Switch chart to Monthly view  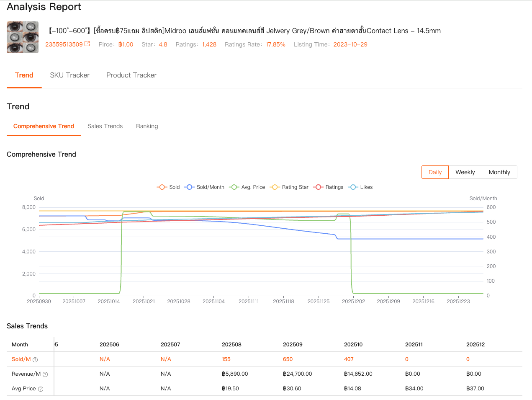point(499,172)
